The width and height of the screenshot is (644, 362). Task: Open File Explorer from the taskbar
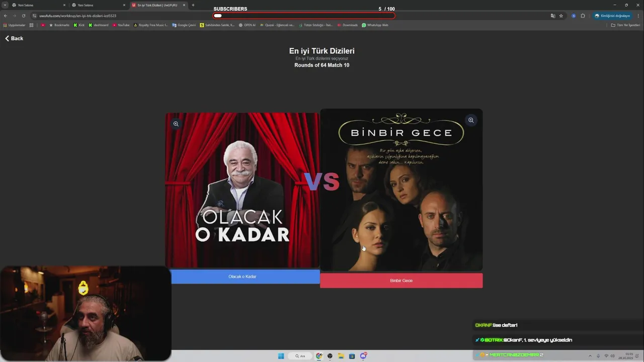341,356
